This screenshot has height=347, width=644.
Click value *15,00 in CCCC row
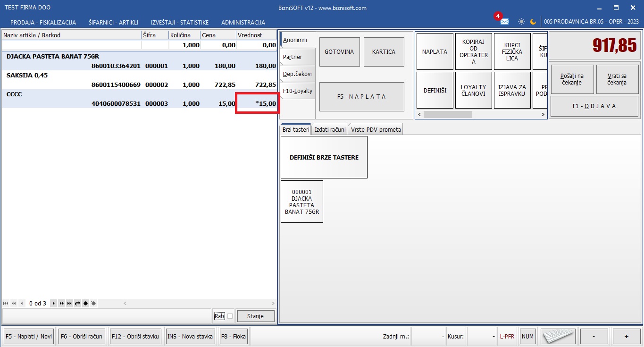coord(265,103)
